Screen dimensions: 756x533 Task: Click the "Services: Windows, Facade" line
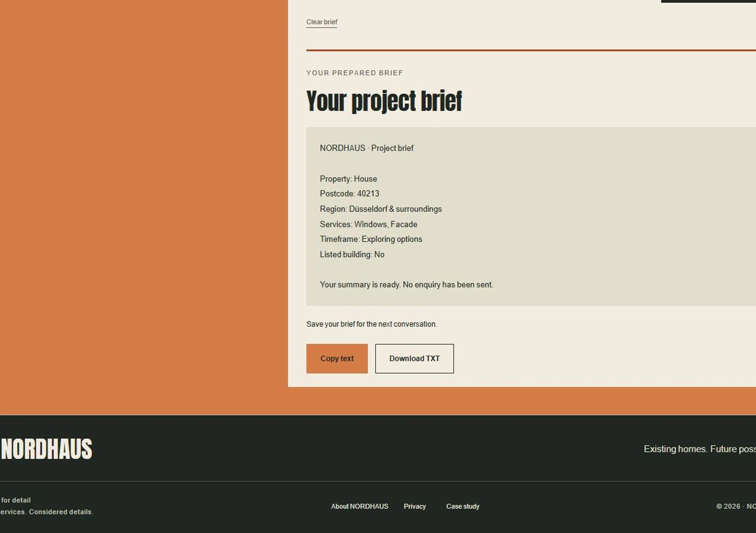point(368,225)
